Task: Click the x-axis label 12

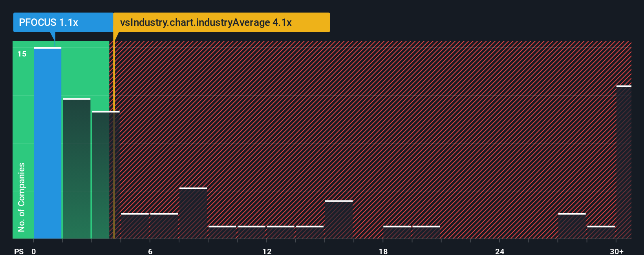Action: point(267,251)
